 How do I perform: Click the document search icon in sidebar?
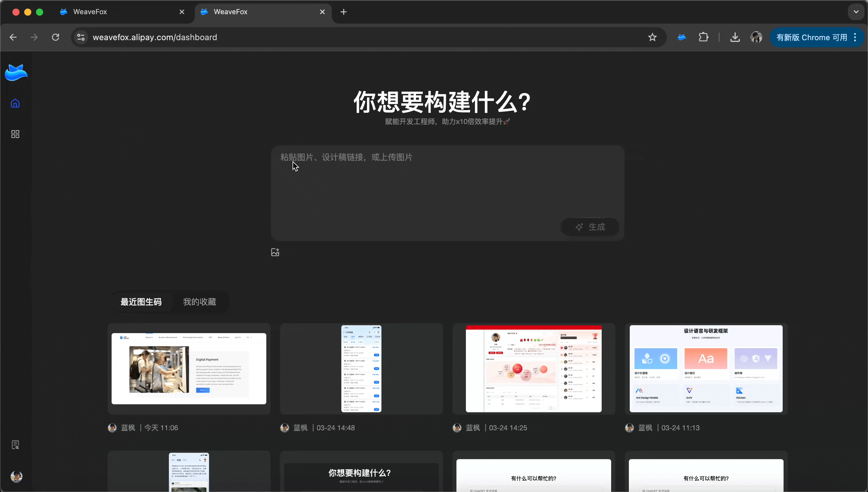15,445
